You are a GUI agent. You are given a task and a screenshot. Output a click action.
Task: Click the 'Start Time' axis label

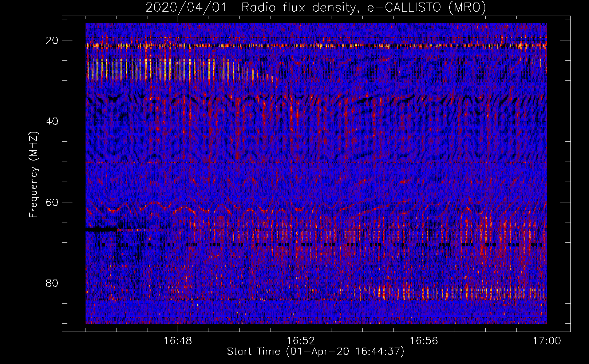tap(316, 352)
